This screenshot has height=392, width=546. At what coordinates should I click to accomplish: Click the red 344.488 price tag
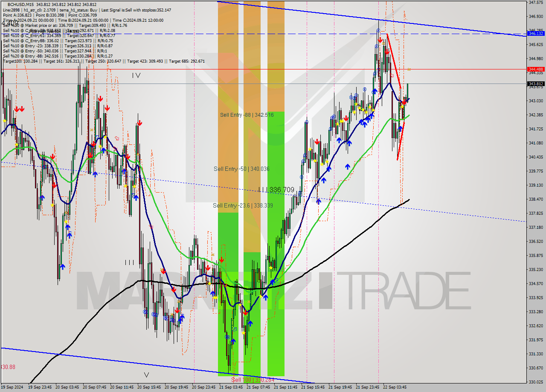click(536, 69)
